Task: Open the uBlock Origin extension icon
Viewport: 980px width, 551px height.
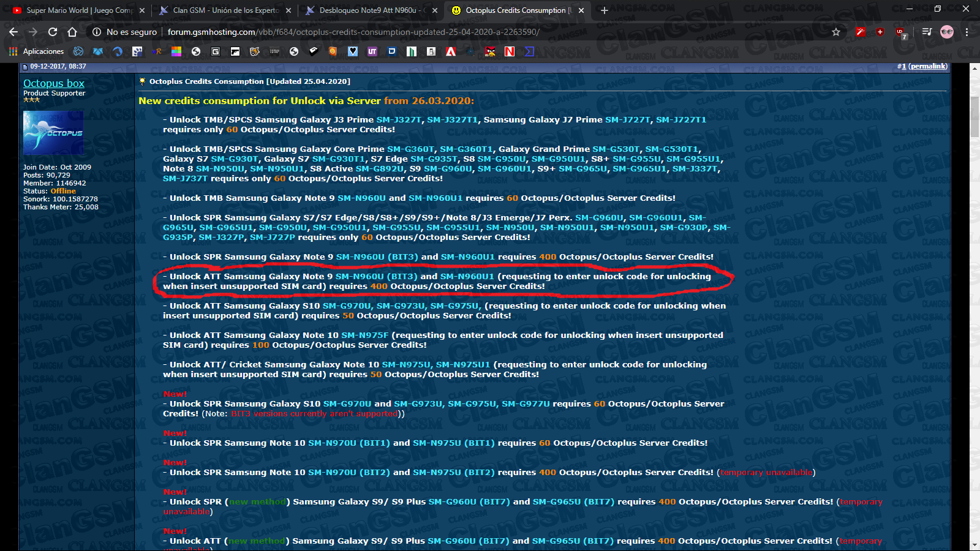Action: pos(900,32)
